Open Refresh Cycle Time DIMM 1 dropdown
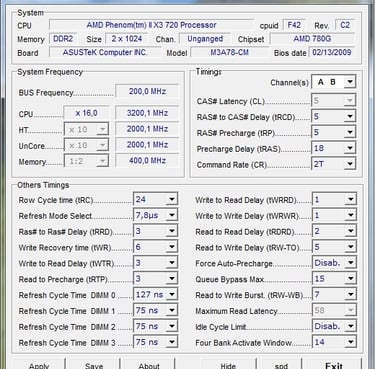 155,311
